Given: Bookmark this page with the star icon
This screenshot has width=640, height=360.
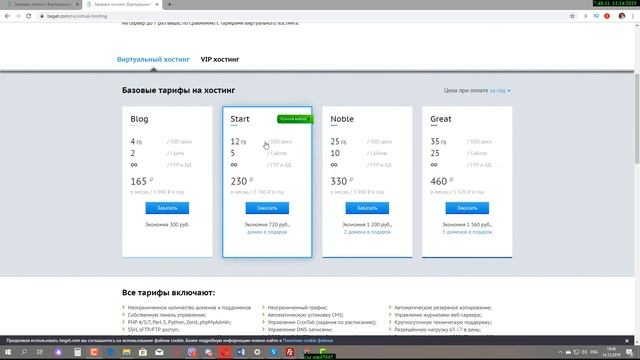Looking at the screenshot, I should point(572,16).
